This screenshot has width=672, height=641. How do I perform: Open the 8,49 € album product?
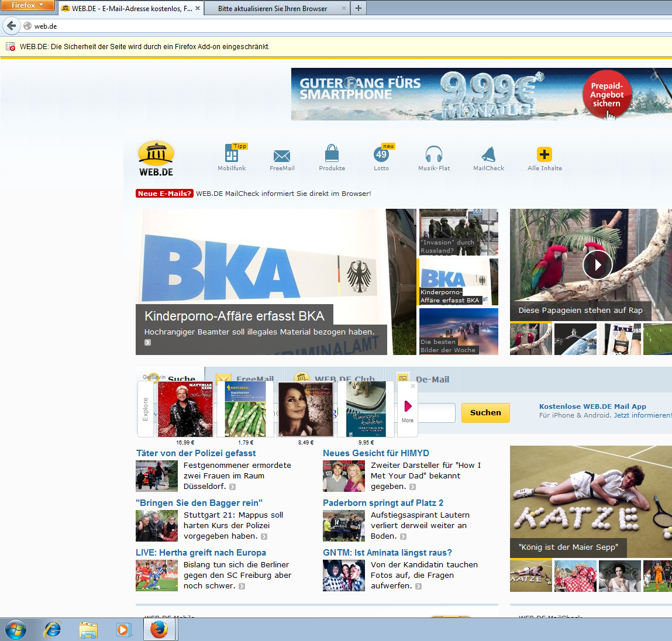click(x=305, y=409)
